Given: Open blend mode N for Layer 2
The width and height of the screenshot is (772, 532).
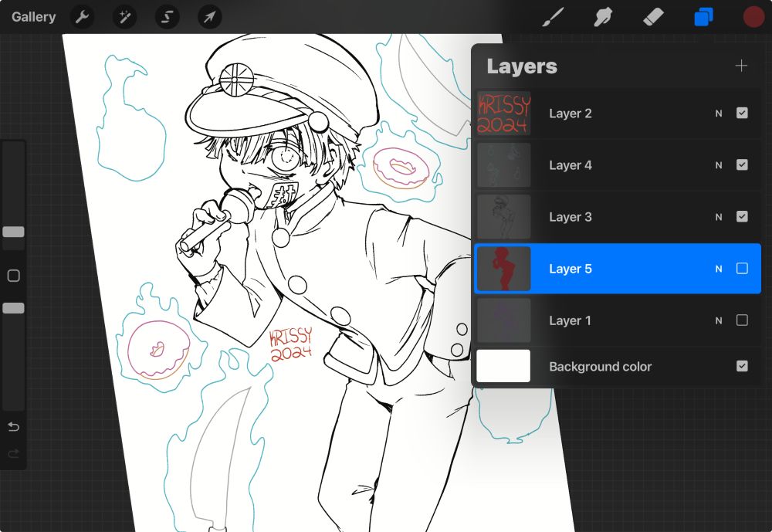Looking at the screenshot, I should [x=719, y=114].
